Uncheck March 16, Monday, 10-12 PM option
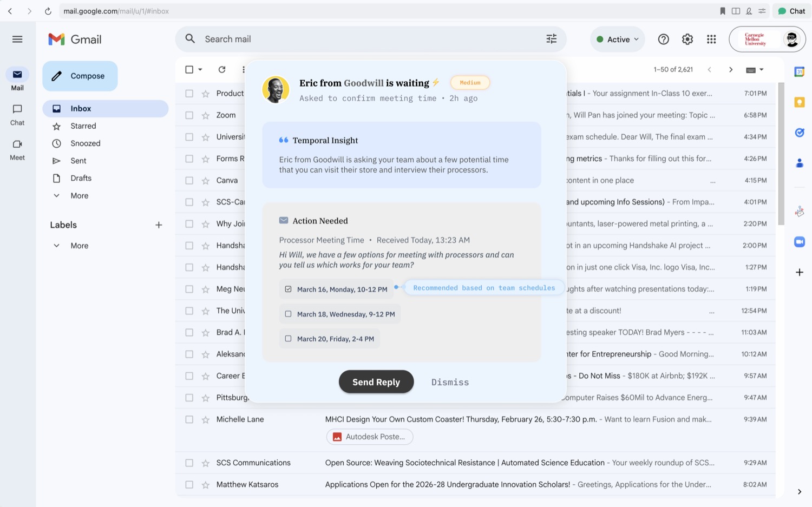 click(288, 289)
